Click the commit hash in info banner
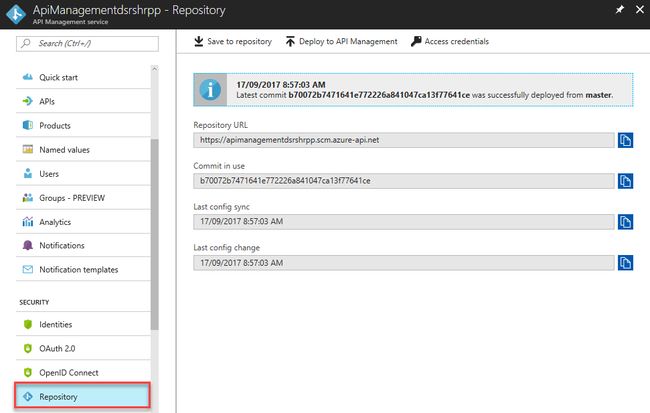This screenshot has height=413, width=650. 379,95
